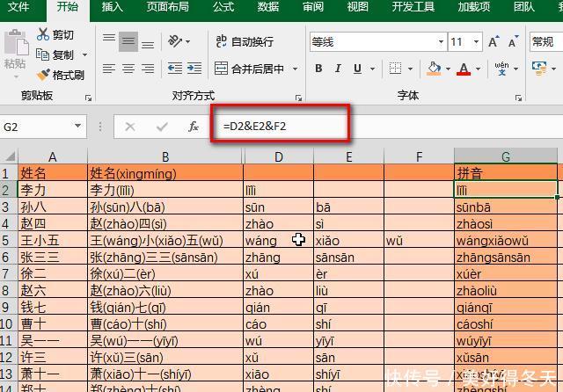Switch to the Home (开始) tab
563x392 pixels.
pyautogui.click(x=68, y=6)
